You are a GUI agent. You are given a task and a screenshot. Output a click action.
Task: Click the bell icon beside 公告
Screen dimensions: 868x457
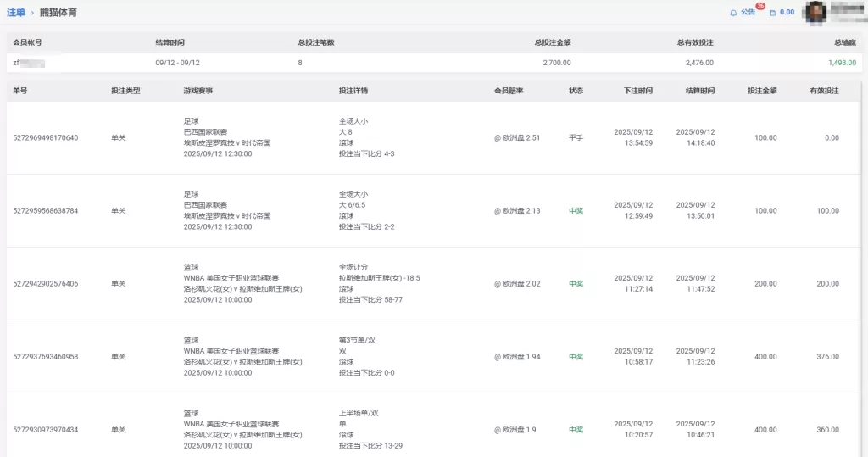(733, 13)
